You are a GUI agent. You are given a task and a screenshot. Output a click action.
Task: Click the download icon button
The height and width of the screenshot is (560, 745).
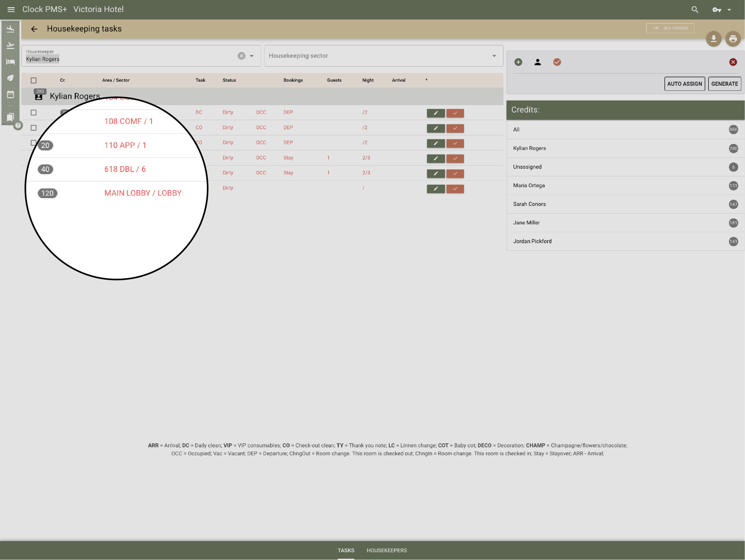[713, 39]
